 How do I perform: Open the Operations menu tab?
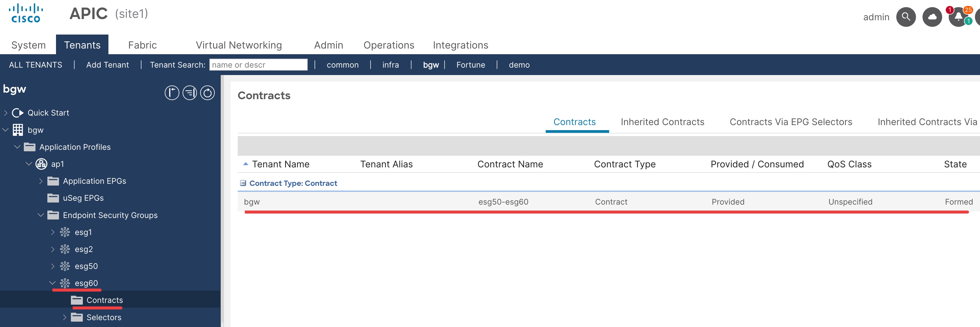coord(389,45)
